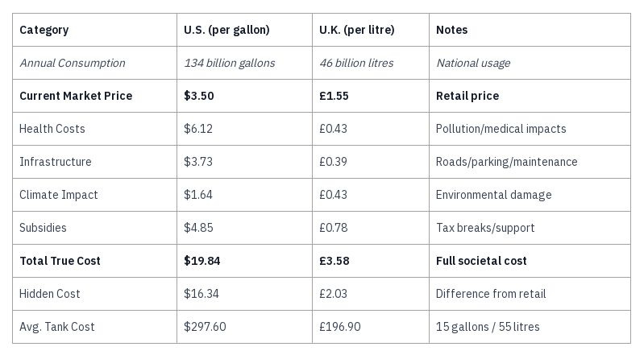Select the Notes column header

point(530,30)
